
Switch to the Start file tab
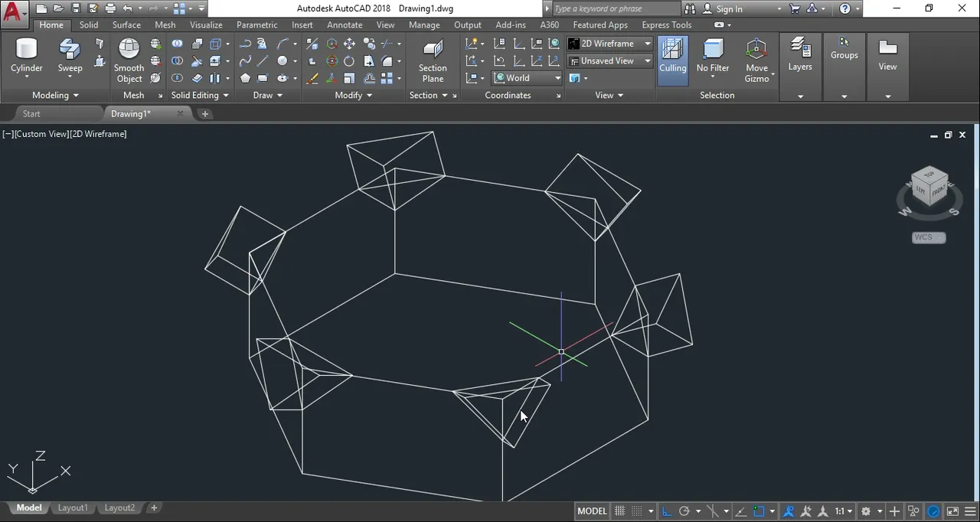point(31,113)
